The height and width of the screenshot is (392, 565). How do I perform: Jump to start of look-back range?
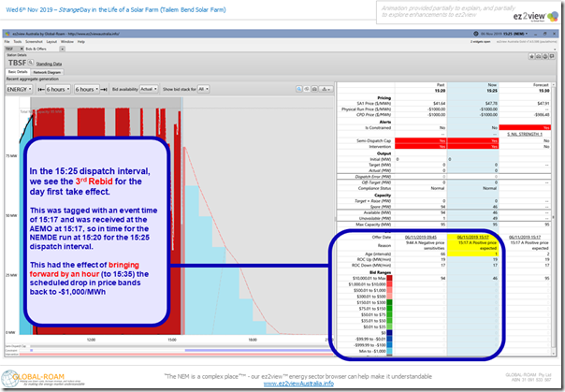pyautogui.click(x=41, y=90)
